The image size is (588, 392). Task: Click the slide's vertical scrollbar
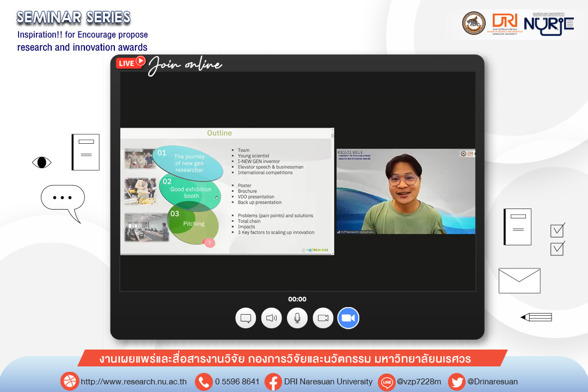click(x=332, y=191)
